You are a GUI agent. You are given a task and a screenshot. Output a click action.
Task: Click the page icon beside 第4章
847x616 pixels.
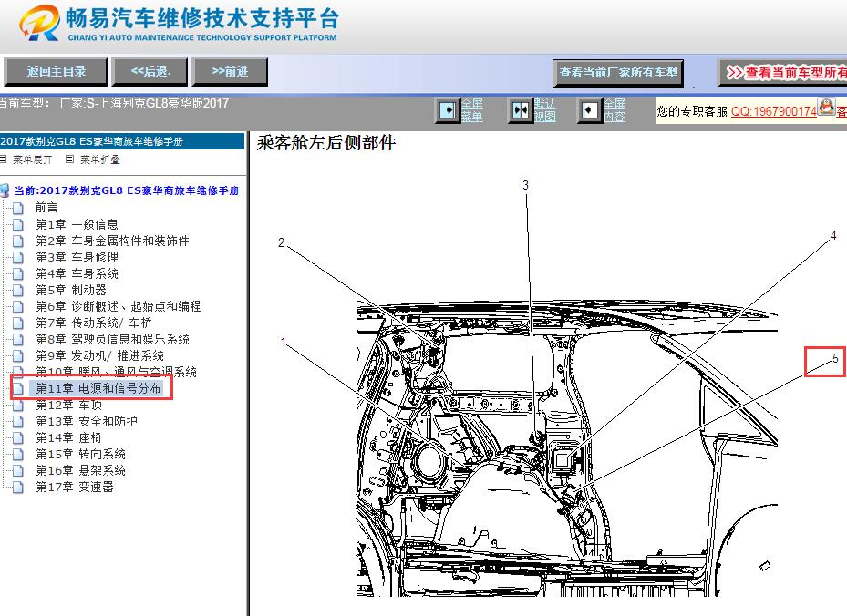pyautogui.click(x=18, y=273)
